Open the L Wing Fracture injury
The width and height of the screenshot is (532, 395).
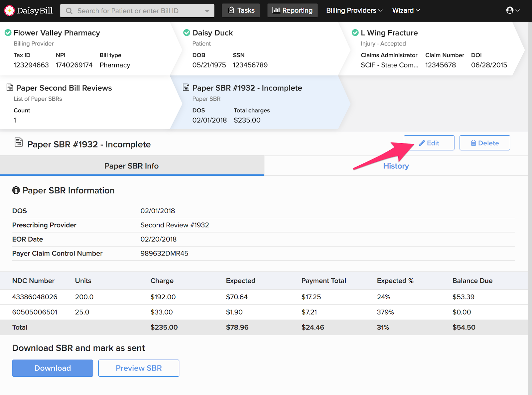pyautogui.click(x=389, y=33)
